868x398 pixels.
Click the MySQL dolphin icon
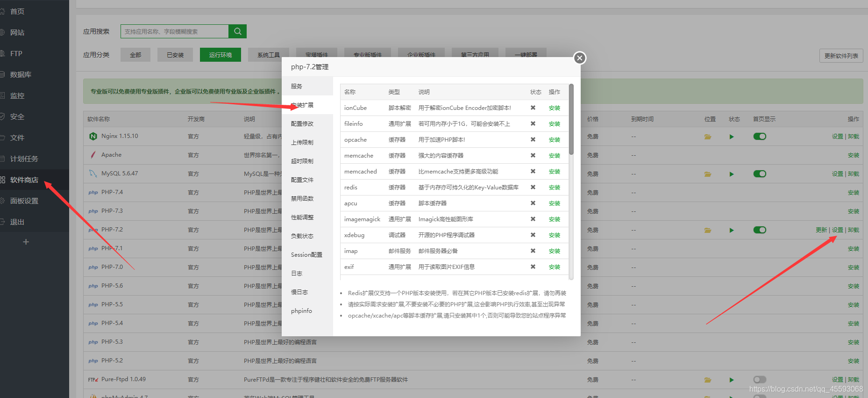click(93, 174)
